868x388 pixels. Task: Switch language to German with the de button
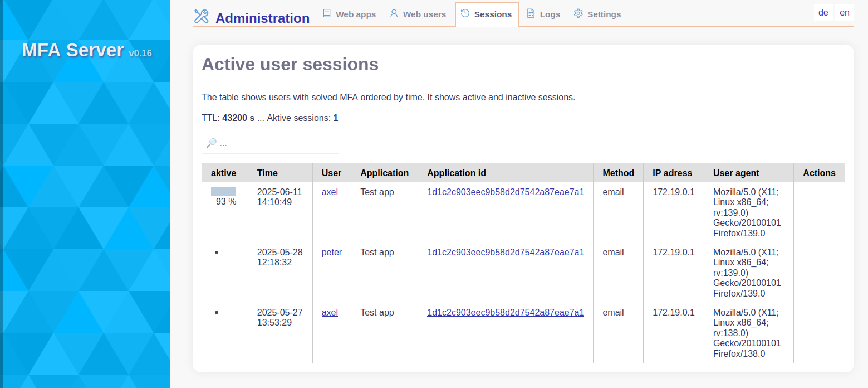823,13
